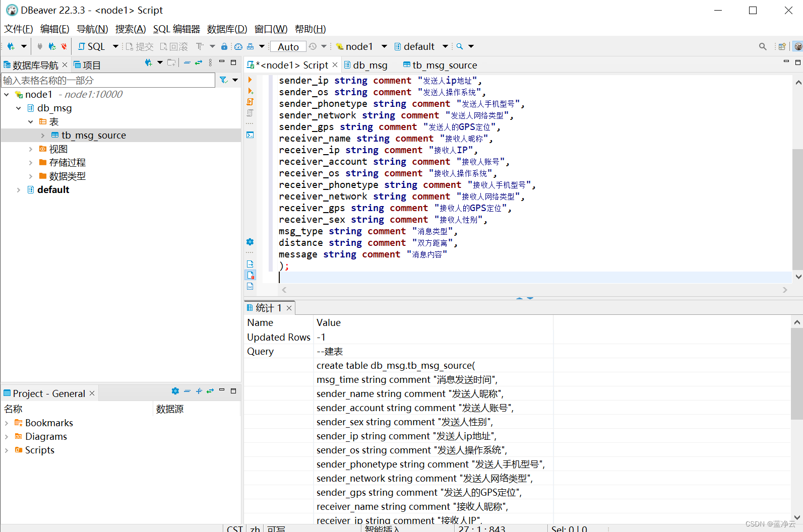Click the network tunnel/driver icon in toolbar
This screenshot has height=532, width=803.
[251, 46]
